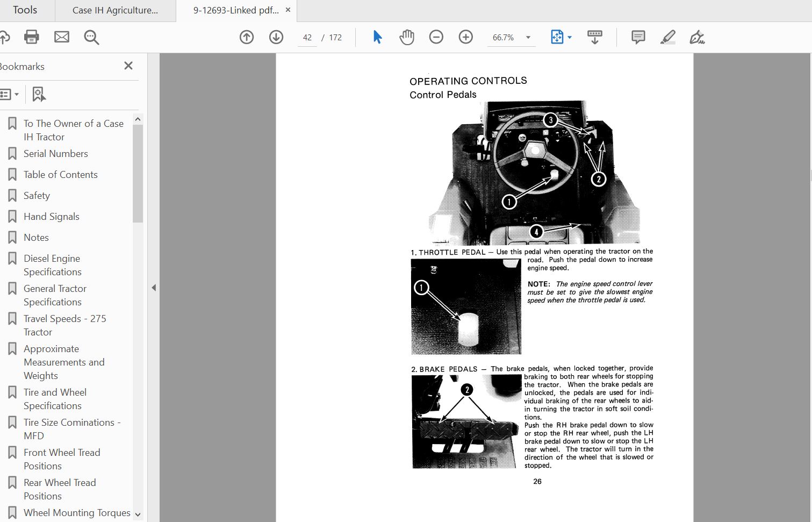Go to Front Wheel Tread Positions bookmark
This screenshot has width=812, height=522.
coord(62,459)
